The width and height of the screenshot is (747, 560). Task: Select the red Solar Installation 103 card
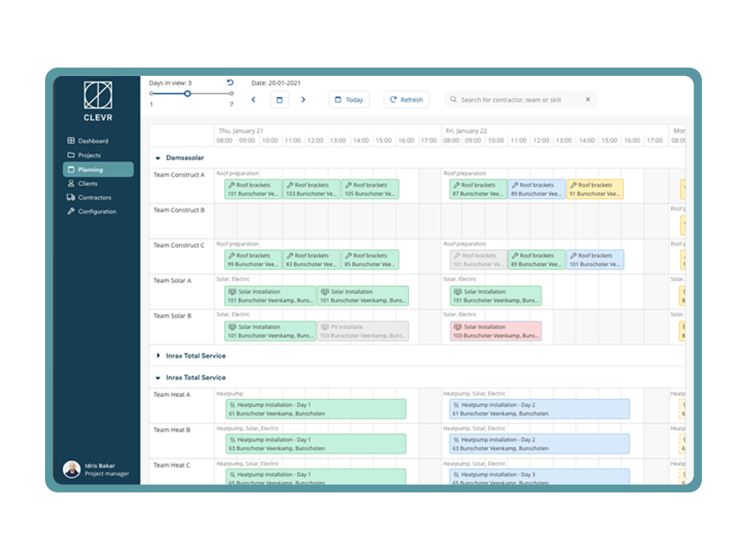pos(495,331)
